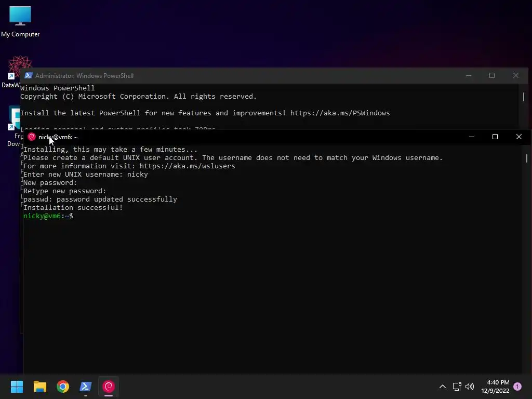This screenshot has height=399, width=532.
Task: Click the Debian icon in the taskbar
Action: [109, 387]
